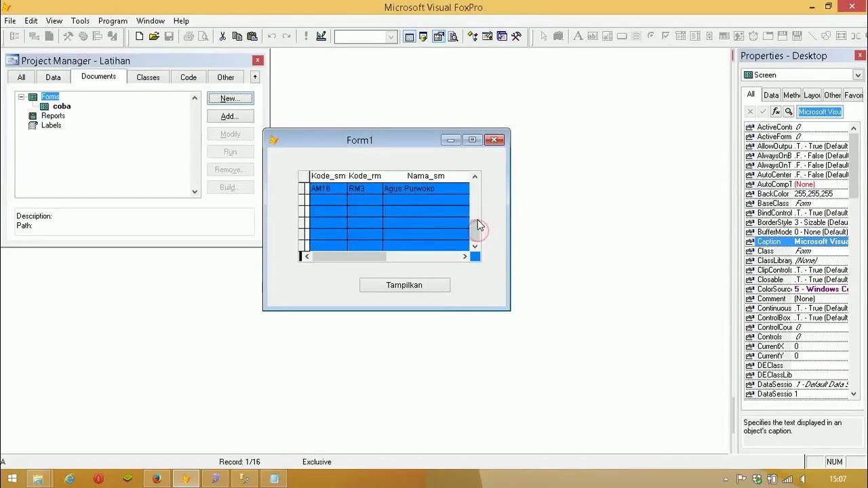
Task: Open the File menu
Action: [10, 21]
